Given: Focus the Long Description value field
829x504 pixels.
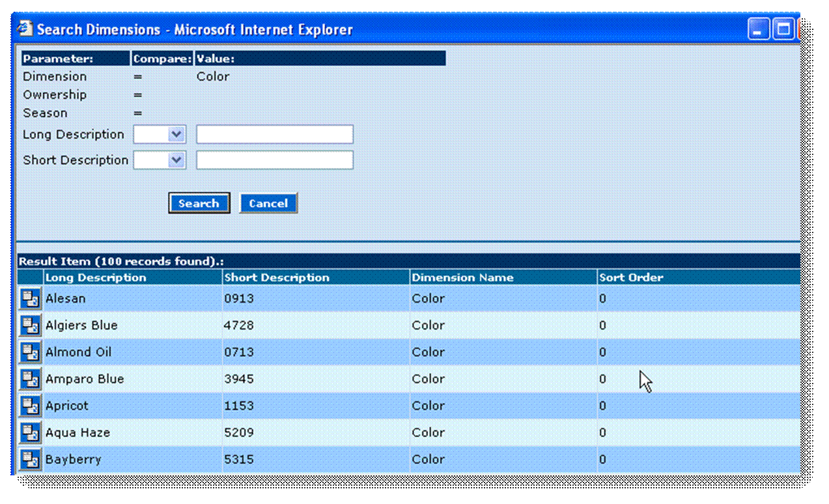Looking at the screenshot, I should click(x=275, y=135).
